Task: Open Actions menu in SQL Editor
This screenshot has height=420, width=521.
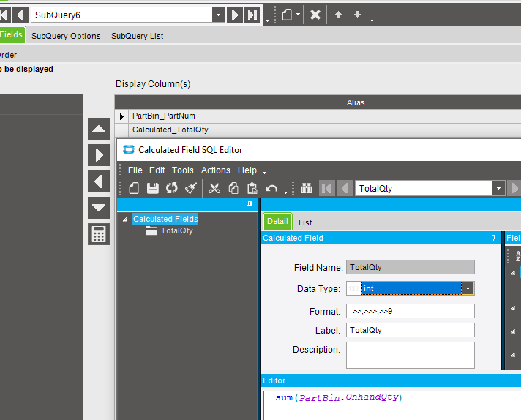Action: [x=215, y=170]
